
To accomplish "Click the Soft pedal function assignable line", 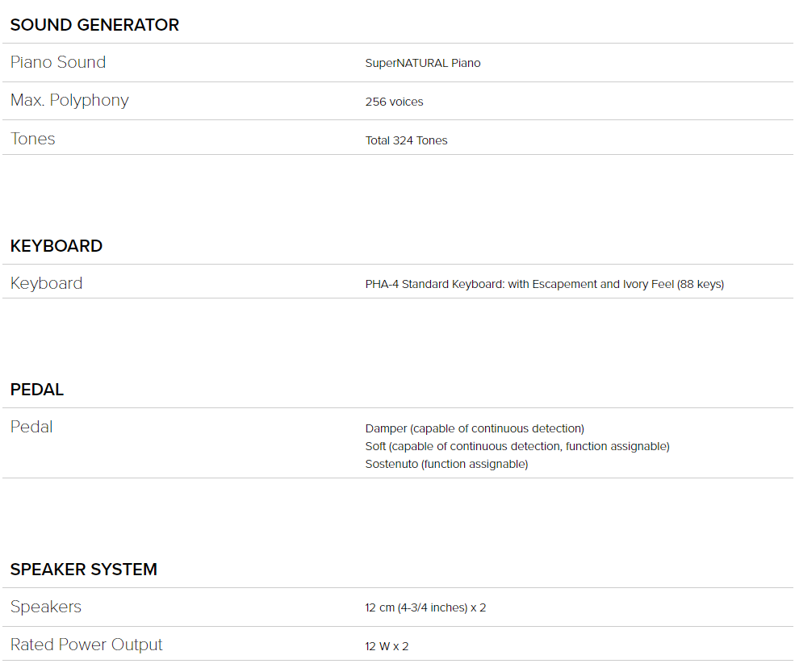I will [x=517, y=446].
